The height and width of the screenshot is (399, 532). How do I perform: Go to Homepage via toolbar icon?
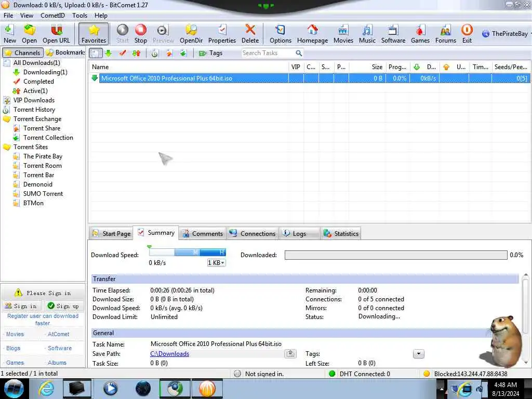(x=312, y=34)
